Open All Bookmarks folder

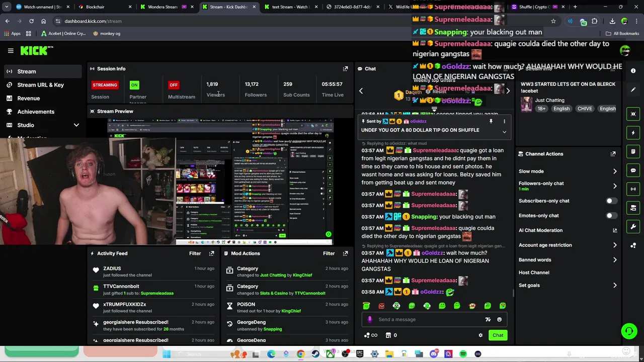click(x=622, y=34)
